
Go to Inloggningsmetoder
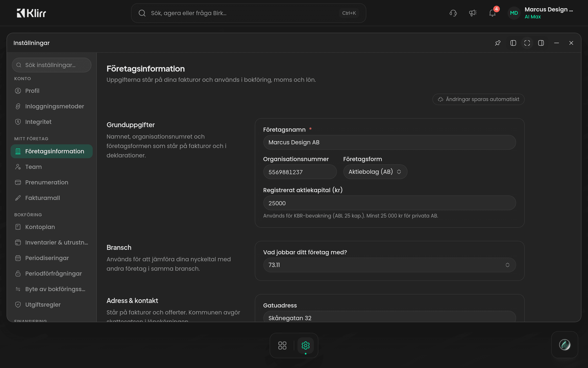(x=51, y=106)
